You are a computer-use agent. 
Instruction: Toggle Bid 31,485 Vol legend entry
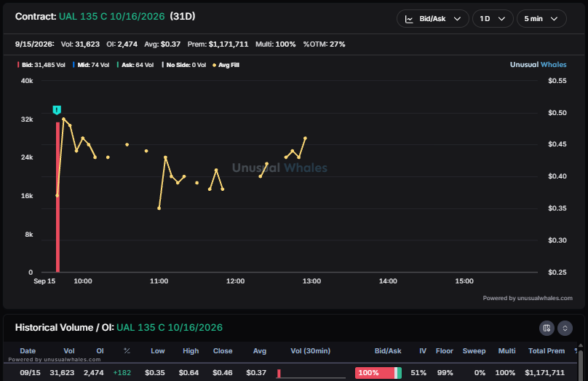coord(41,65)
